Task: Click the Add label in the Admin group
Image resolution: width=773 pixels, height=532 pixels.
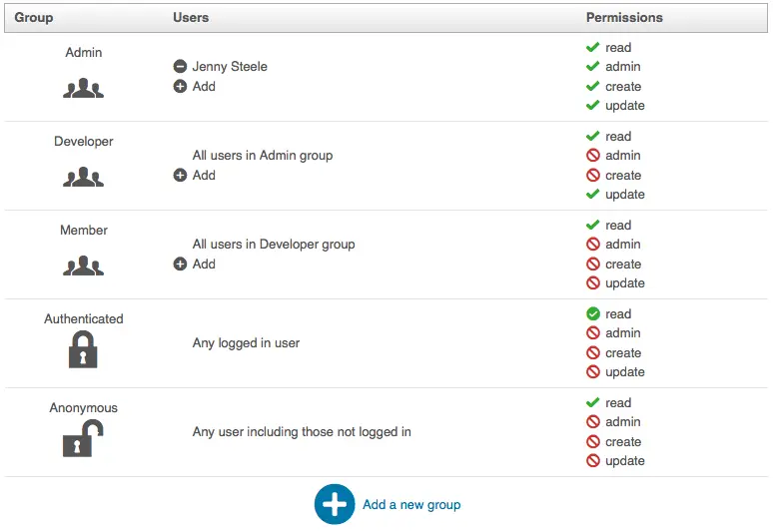Action: tap(204, 86)
